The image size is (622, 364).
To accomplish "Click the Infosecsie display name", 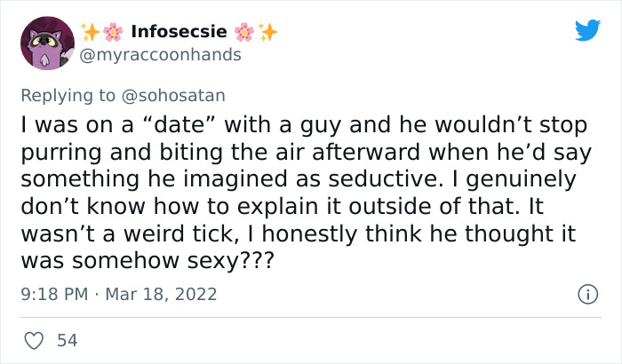I will tap(178, 32).
